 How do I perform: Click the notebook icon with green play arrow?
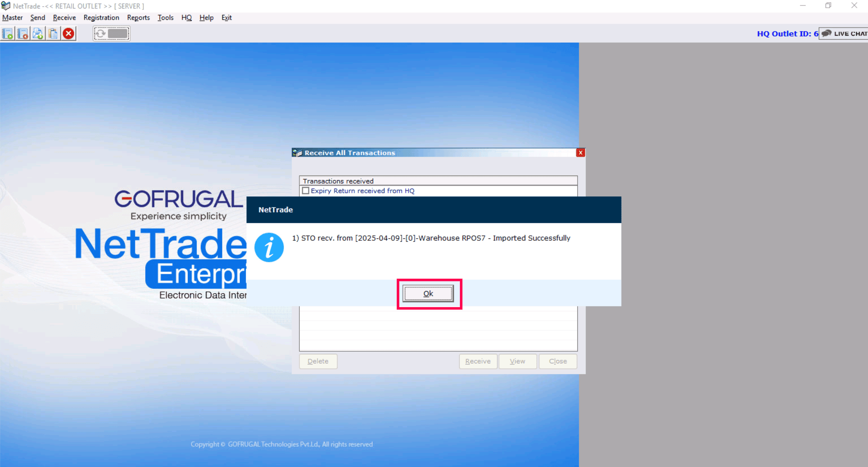[x=8, y=33]
